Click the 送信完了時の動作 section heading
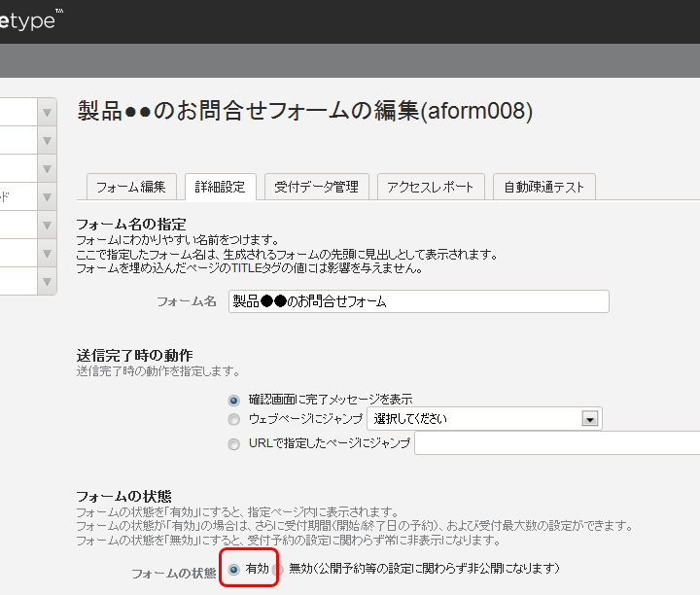Screen dimensions: 700x595 (134, 355)
